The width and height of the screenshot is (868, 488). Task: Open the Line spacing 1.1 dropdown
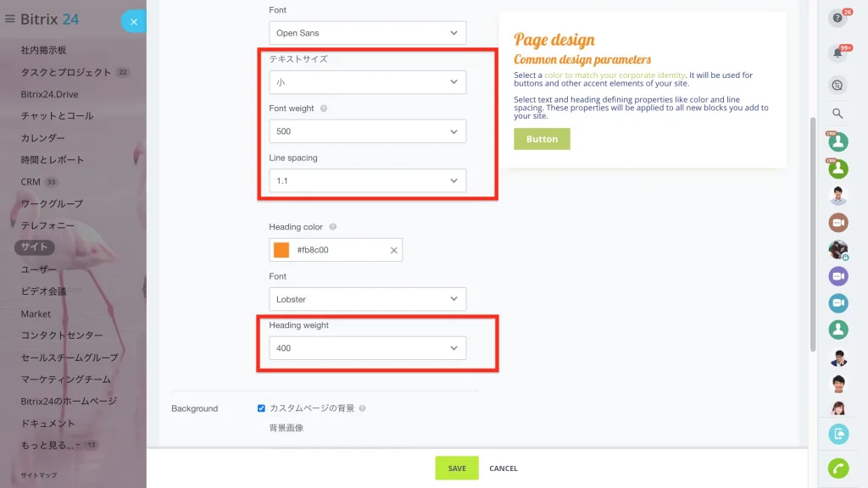[368, 180]
